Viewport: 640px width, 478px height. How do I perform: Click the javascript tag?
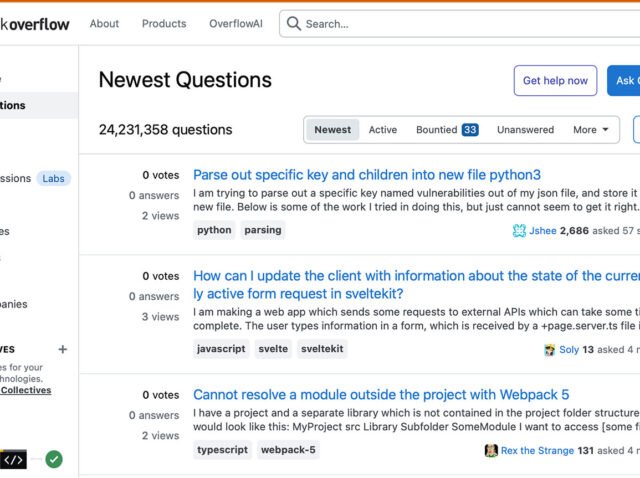[x=221, y=349]
